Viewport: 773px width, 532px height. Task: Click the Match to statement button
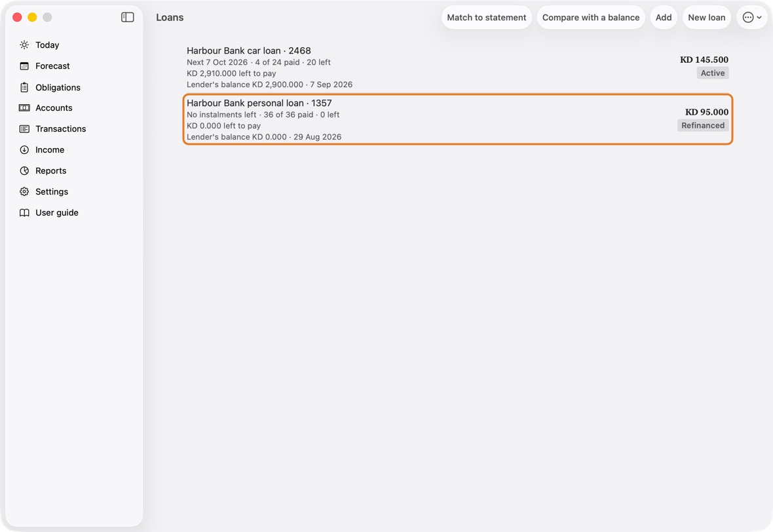click(487, 17)
